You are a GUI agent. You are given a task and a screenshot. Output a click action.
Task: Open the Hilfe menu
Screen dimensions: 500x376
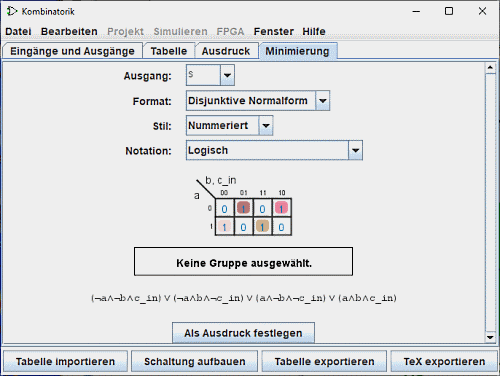(314, 31)
